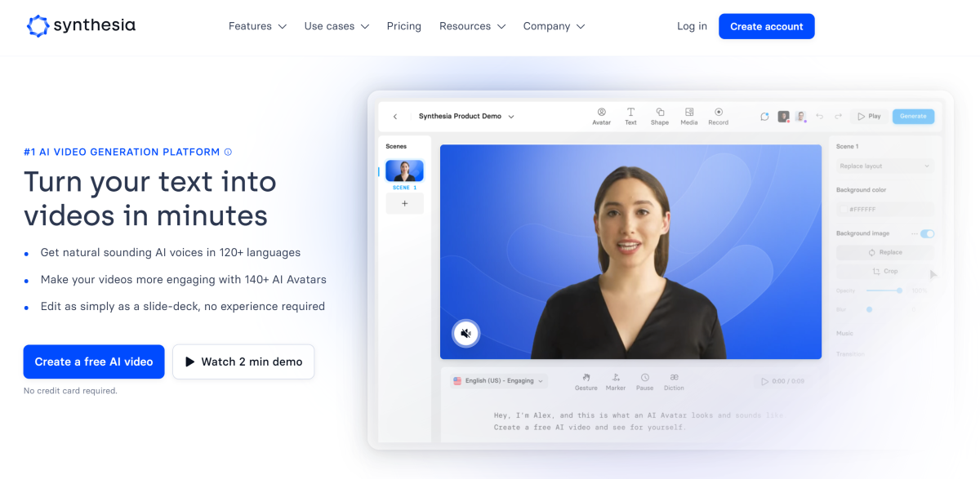The image size is (980, 479).
Task: Choose the Media tool icon
Action: (x=689, y=116)
